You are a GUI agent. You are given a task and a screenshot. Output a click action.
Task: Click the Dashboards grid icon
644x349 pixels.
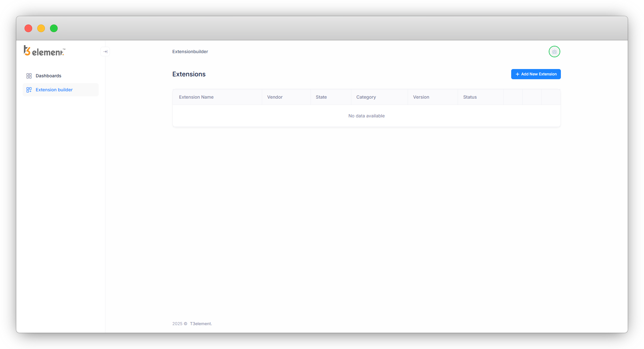pos(29,76)
